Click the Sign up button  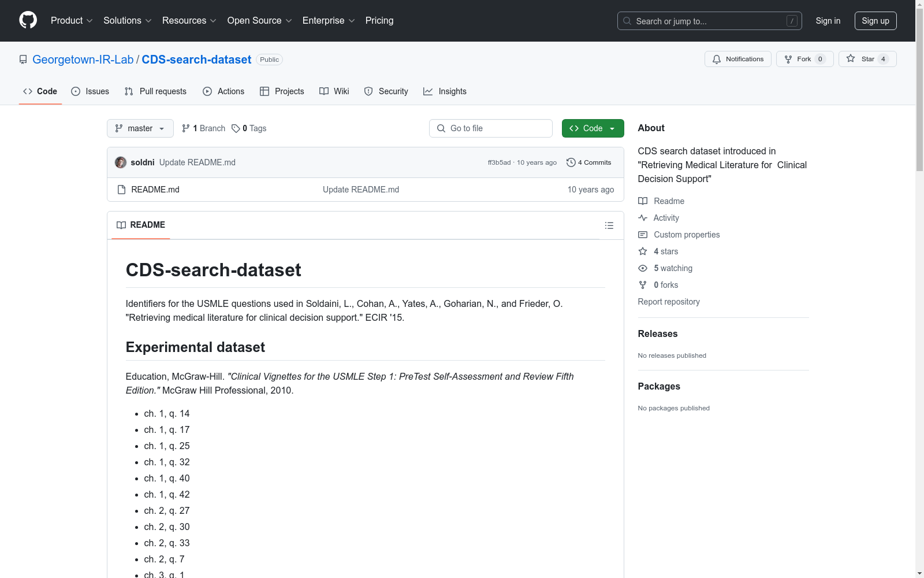click(875, 21)
